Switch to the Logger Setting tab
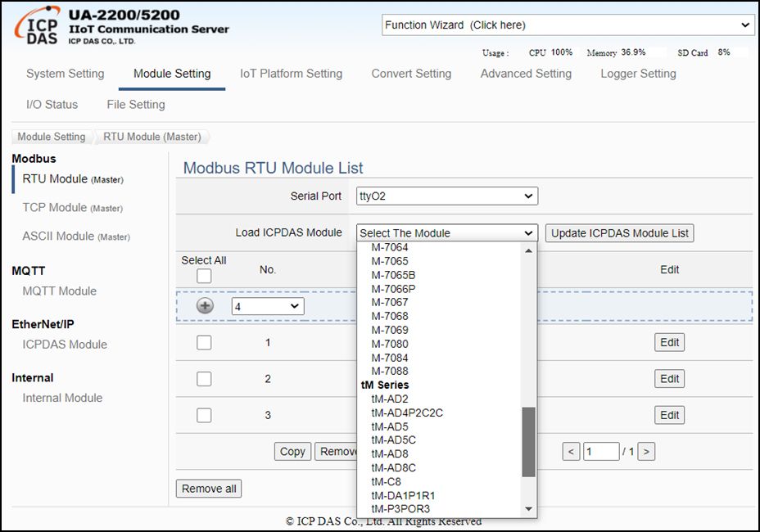 coord(638,74)
